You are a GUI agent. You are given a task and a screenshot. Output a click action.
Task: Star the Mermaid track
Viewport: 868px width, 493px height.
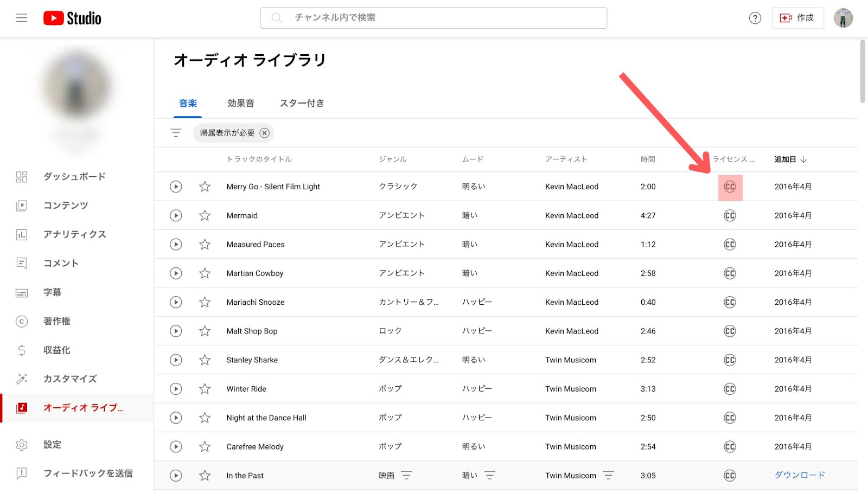[x=205, y=215]
